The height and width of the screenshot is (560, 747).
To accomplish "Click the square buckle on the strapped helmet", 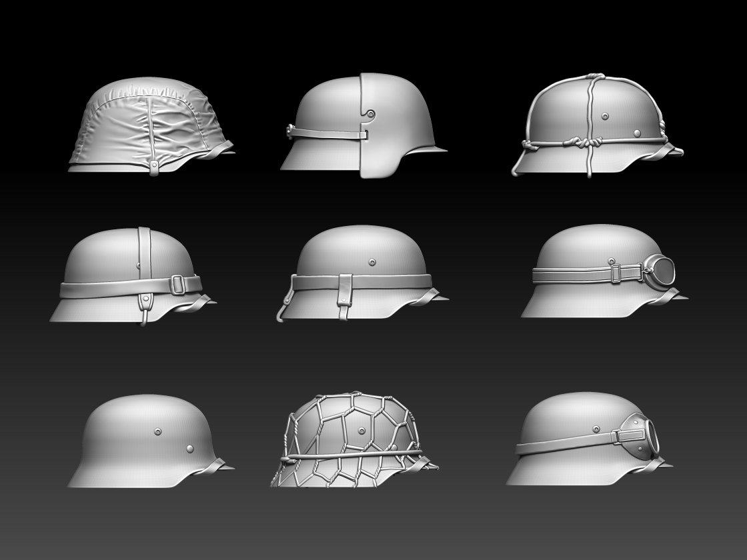I will pos(176,285).
